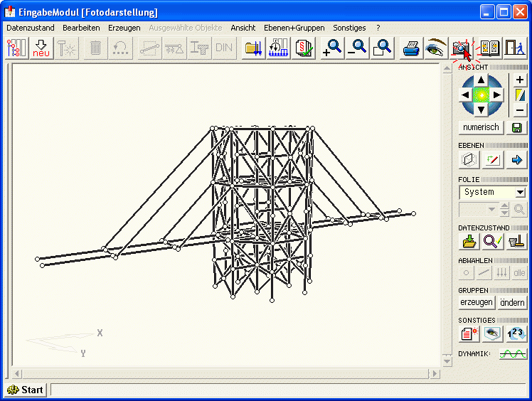Click the magnifier checkmark icon under Datenzustand
This screenshot has width=532, height=401.
pos(492,242)
